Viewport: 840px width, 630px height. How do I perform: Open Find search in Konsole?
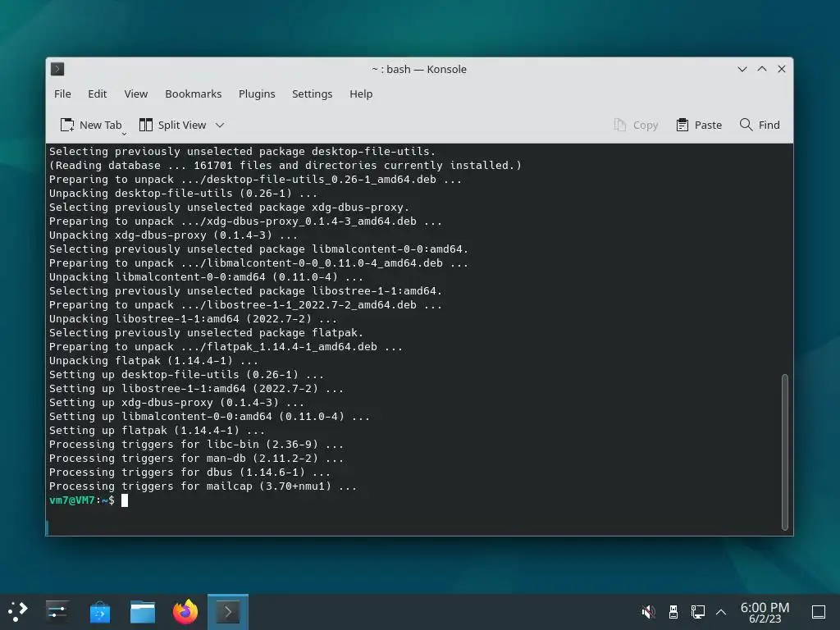click(x=759, y=125)
